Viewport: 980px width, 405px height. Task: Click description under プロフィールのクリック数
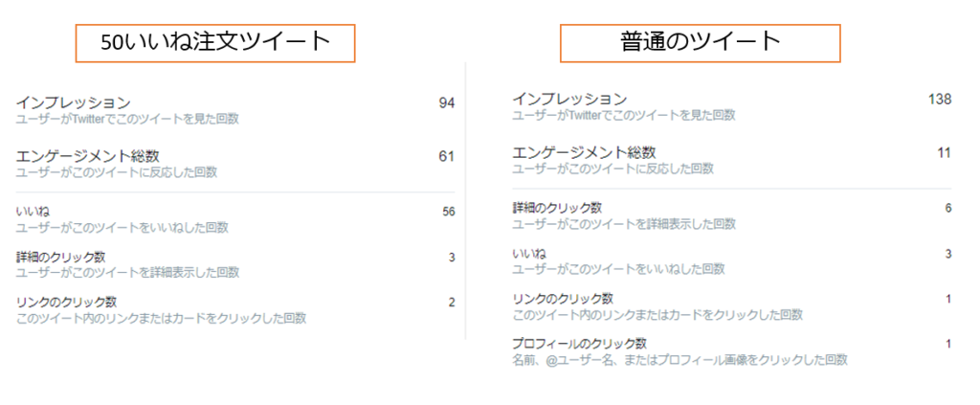[680, 359]
